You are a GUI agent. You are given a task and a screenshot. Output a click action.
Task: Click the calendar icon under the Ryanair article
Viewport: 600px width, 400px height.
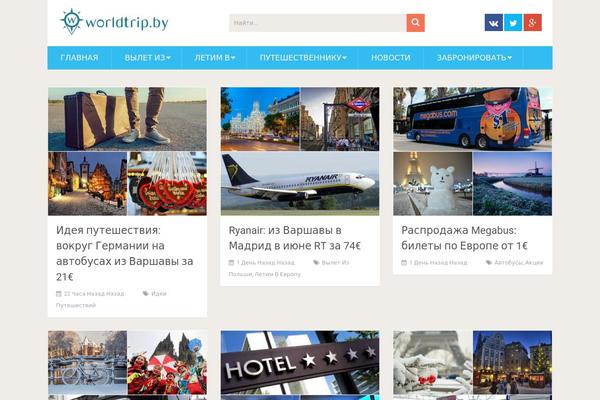click(231, 263)
